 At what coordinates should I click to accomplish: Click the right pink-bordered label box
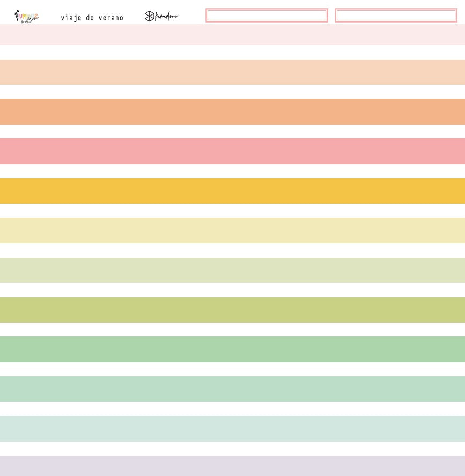click(396, 15)
